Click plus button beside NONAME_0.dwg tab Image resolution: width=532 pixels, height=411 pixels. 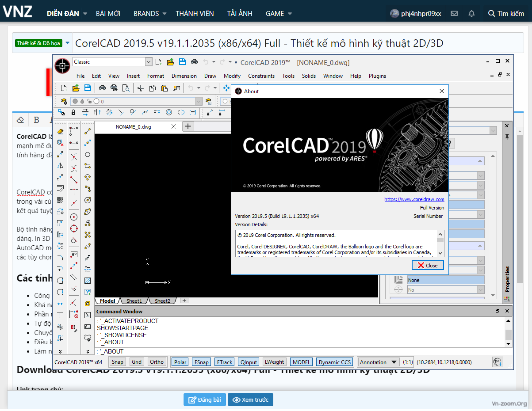[188, 126]
